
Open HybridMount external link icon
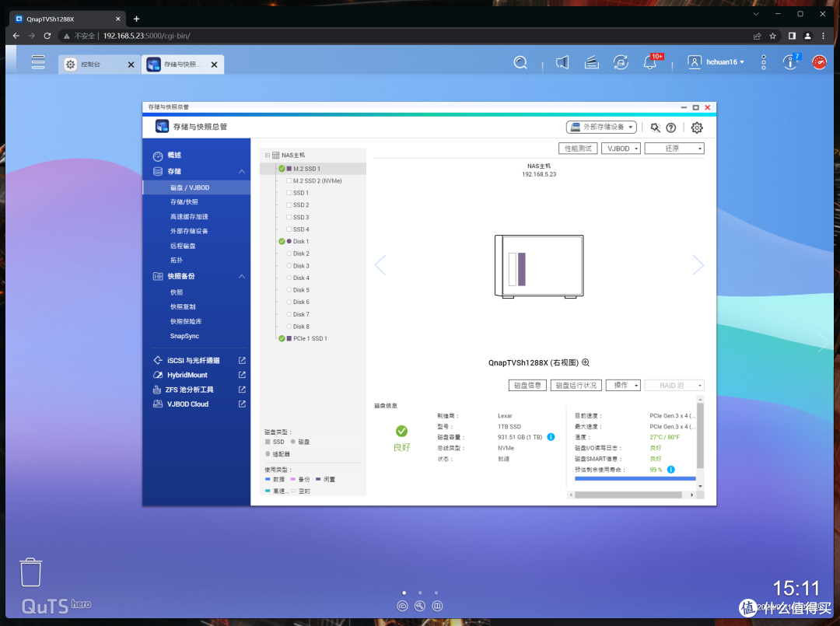tap(242, 375)
